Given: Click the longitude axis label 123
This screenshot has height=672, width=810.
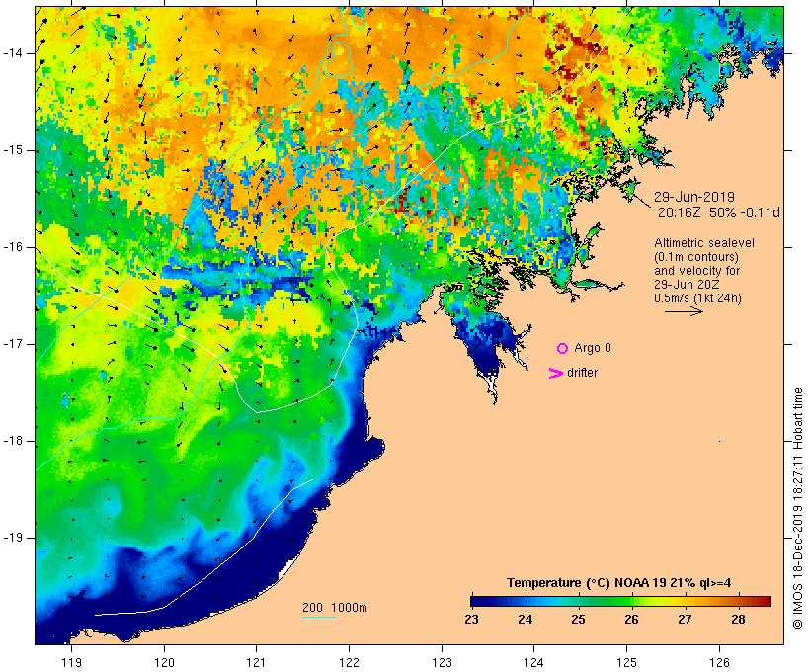Looking at the screenshot, I should click(442, 662).
